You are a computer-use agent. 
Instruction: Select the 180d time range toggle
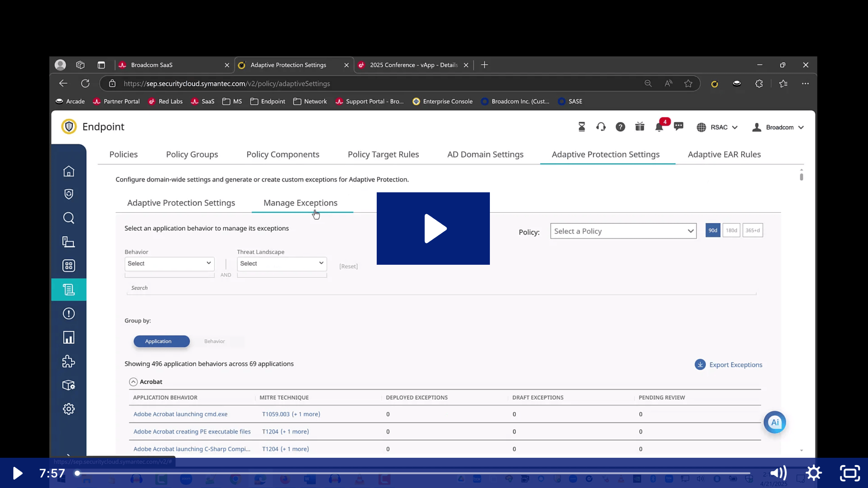(731, 230)
